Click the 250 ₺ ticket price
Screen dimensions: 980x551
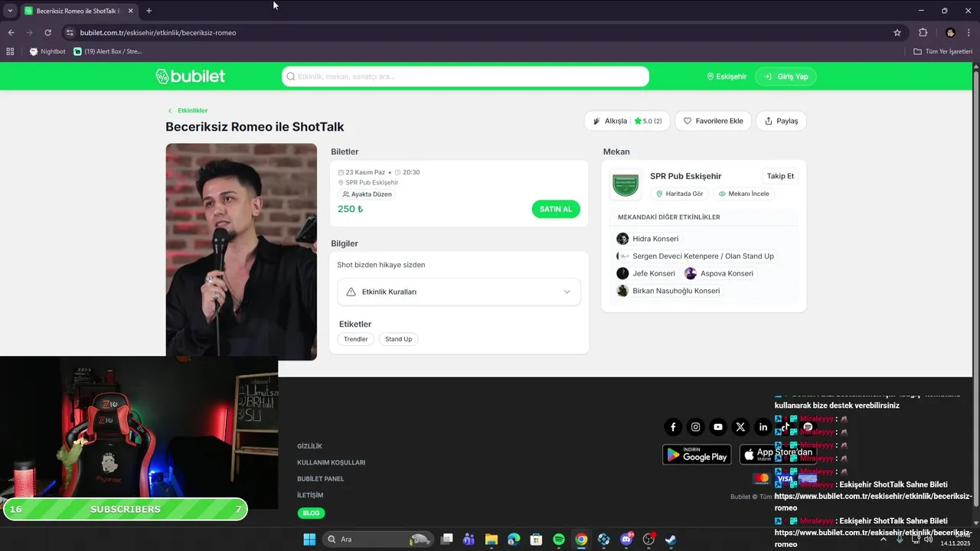pyautogui.click(x=351, y=209)
